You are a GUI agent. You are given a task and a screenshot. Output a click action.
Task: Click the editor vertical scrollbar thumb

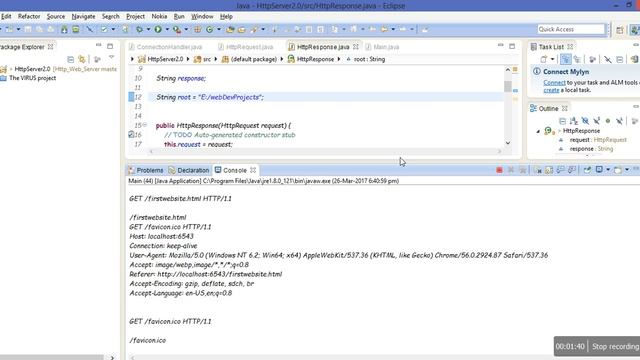coord(508,86)
